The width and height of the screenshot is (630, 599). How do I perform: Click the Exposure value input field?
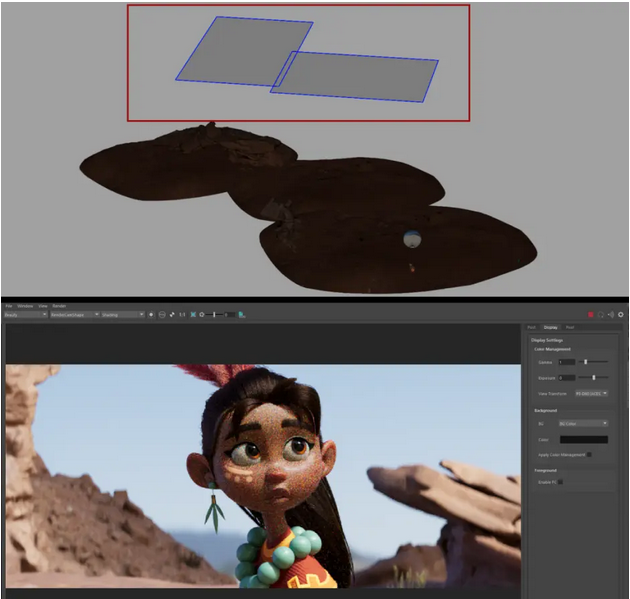[x=567, y=377]
